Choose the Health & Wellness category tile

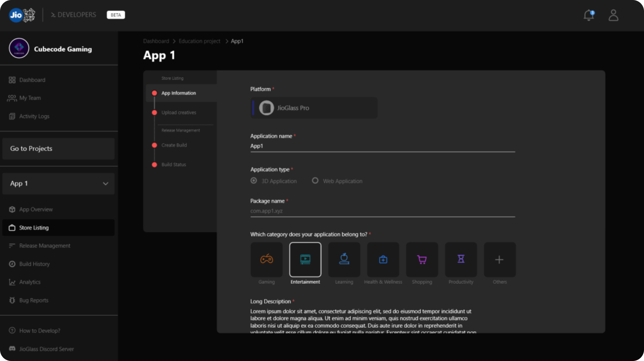[x=383, y=260]
